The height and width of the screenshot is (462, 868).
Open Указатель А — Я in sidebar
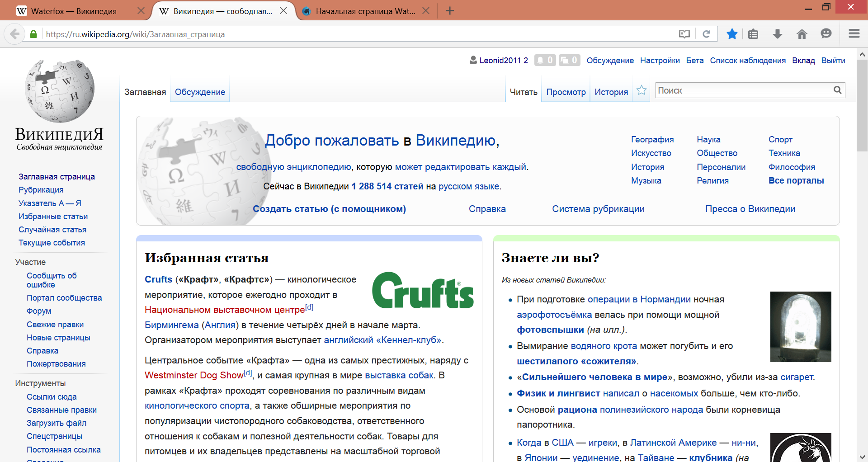tap(50, 203)
